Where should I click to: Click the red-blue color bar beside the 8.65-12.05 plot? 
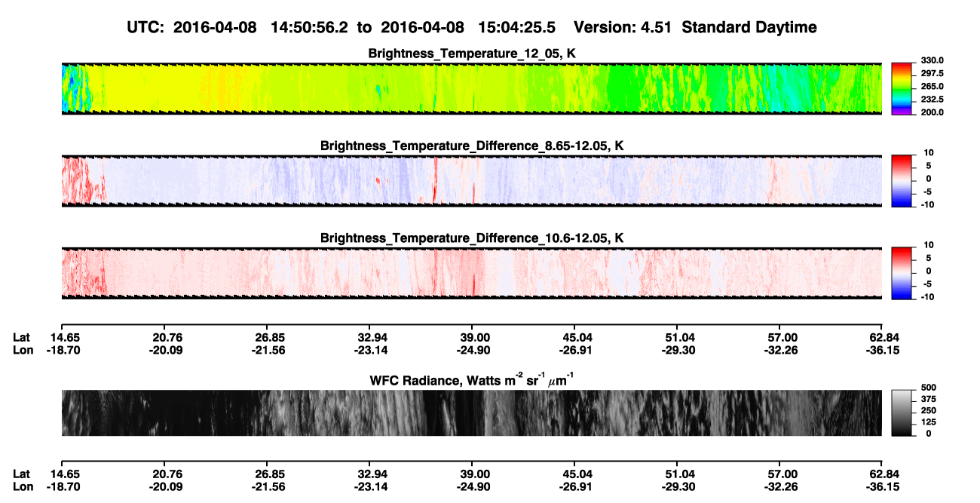tap(902, 181)
